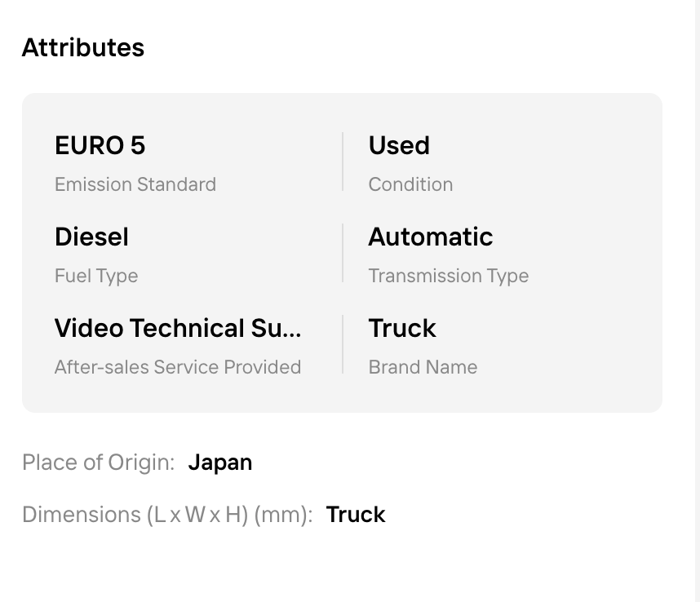Click the Fuel Type label
The image size is (700, 602).
point(96,276)
